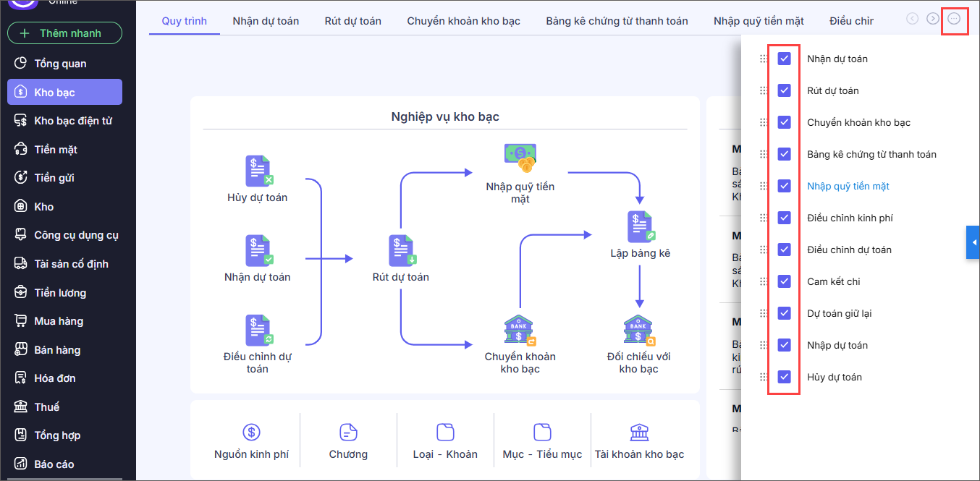This screenshot has height=481, width=980.
Task: Grab the drag handle beside Rút dự toán
Action: (x=763, y=90)
